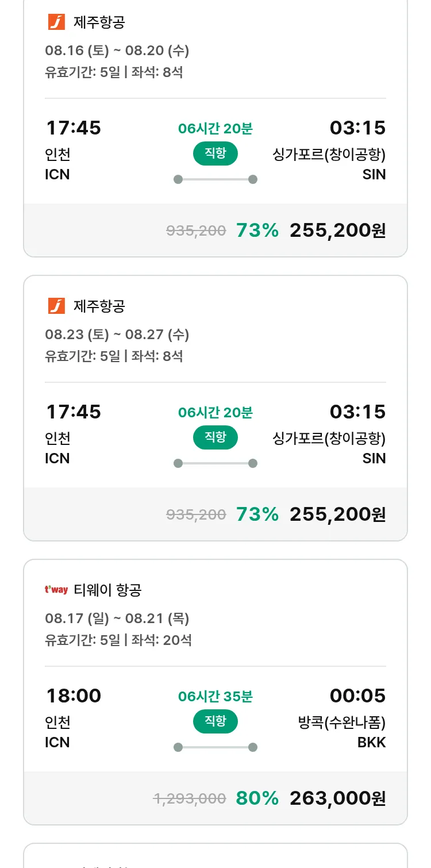Click the Jeju Air logo on the 08.16 flight
The height and width of the screenshot is (868, 431).
point(56,22)
